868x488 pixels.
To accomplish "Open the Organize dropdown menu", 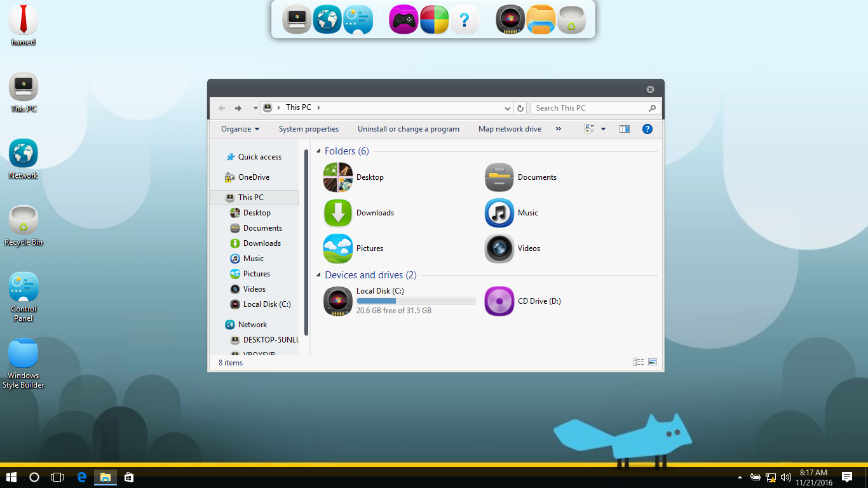I will pyautogui.click(x=240, y=129).
